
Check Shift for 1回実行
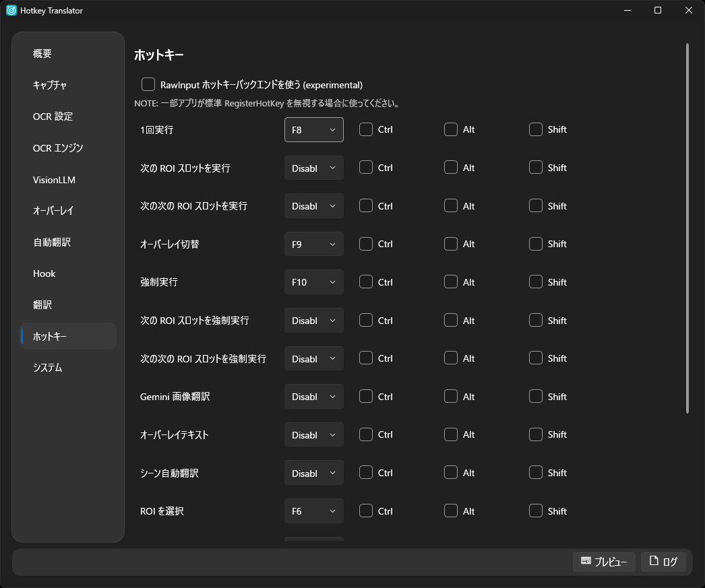point(536,129)
